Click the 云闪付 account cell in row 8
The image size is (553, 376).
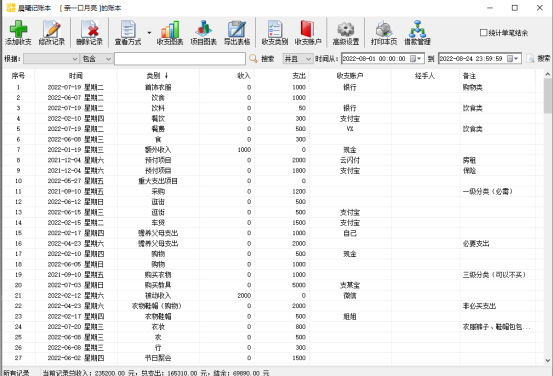(x=350, y=160)
